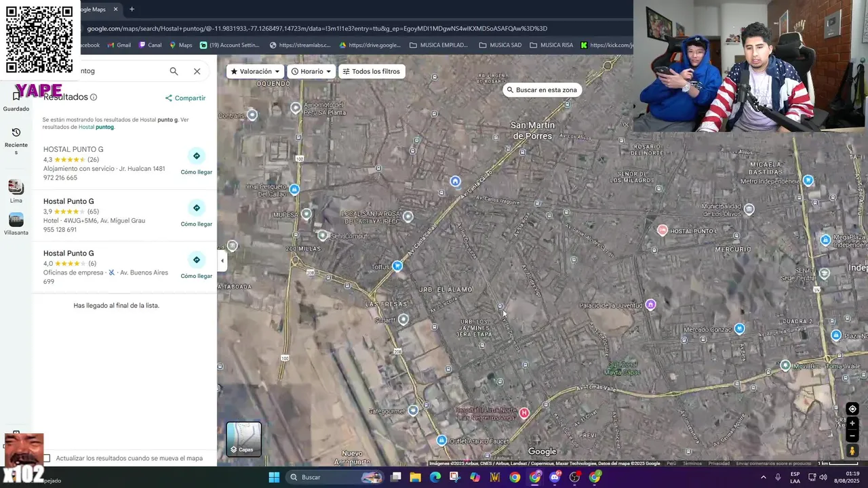Collapse the side results panel arrow

(x=222, y=261)
